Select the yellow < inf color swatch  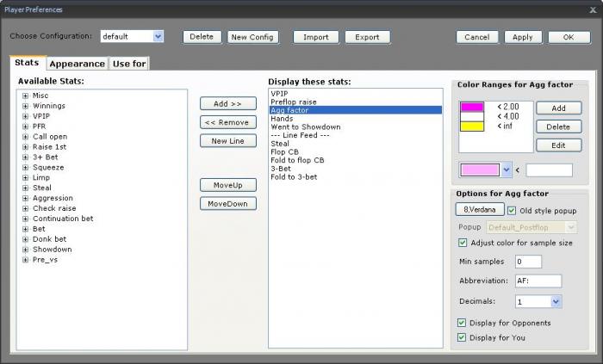pyautogui.click(x=472, y=126)
